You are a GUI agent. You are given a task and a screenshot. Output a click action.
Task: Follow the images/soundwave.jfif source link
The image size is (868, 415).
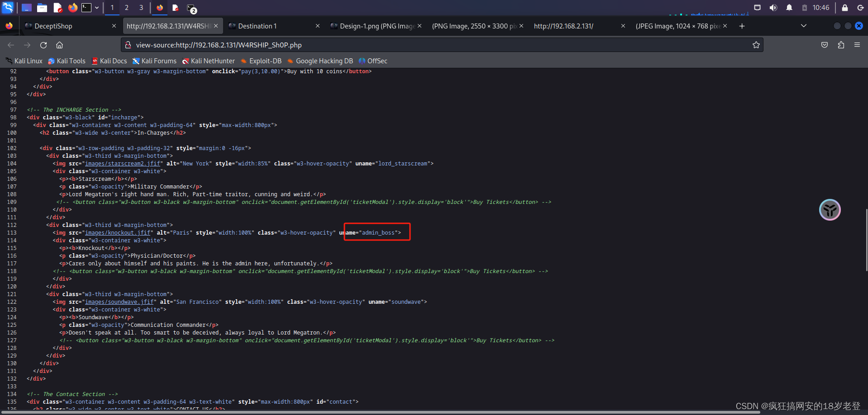[x=119, y=302]
